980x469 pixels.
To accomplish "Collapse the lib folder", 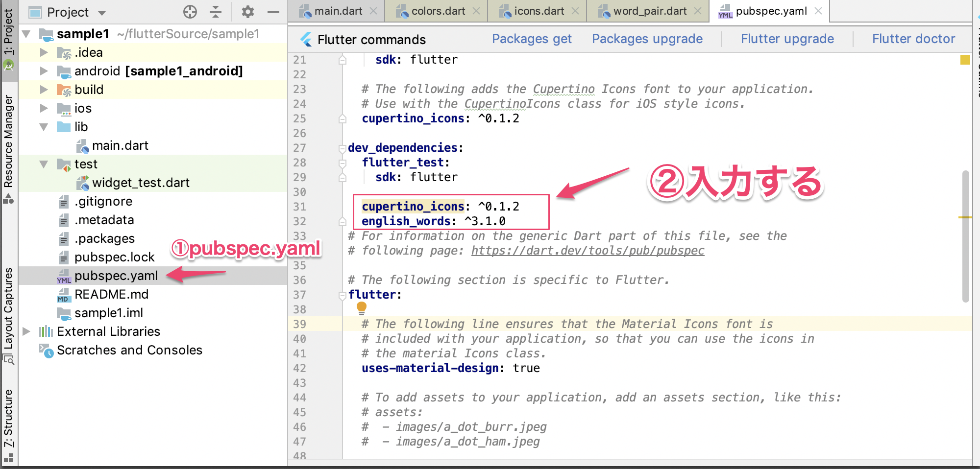I will pyautogui.click(x=44, y=127).
